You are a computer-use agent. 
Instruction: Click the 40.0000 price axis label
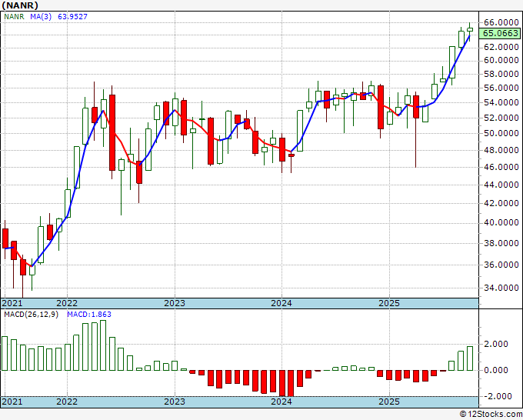click(x=501, y=222)
